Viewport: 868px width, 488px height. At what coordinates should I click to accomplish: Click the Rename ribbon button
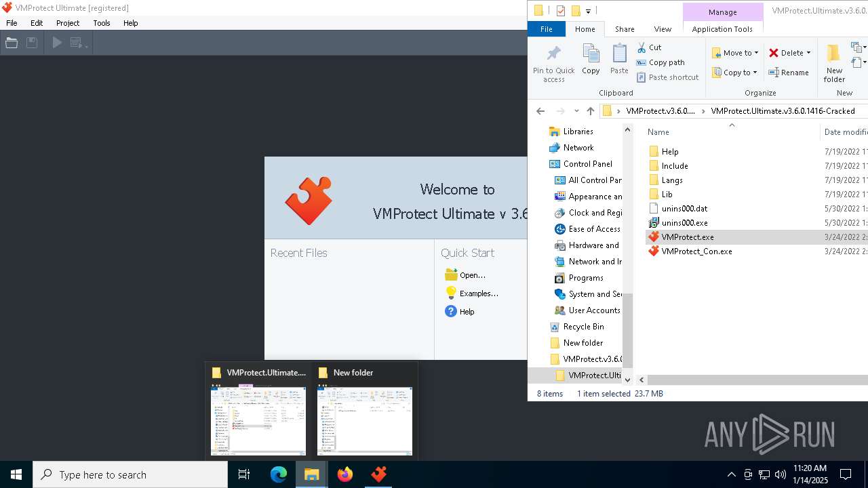[789, 73]
